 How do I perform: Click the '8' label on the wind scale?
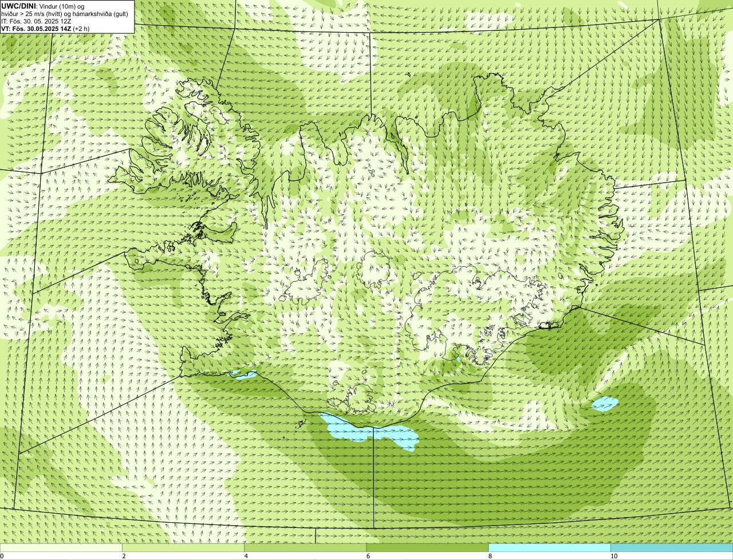490,556
